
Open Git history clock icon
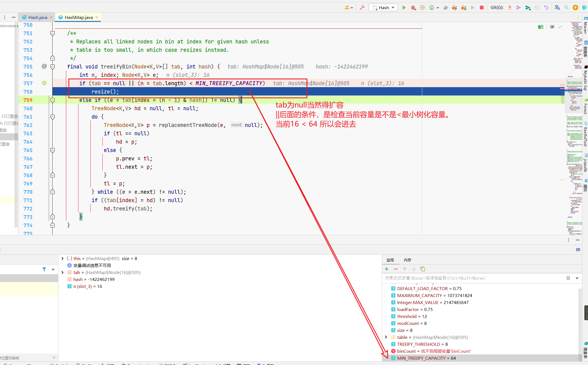(537, 8)
